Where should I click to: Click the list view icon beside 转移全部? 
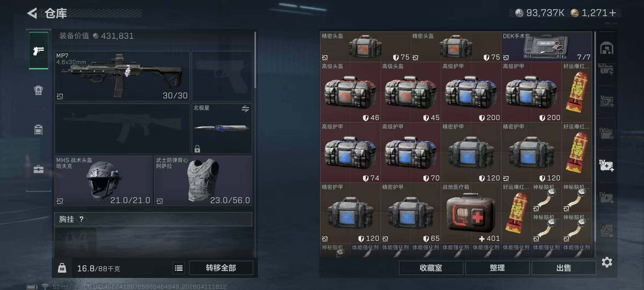point(179,268)
